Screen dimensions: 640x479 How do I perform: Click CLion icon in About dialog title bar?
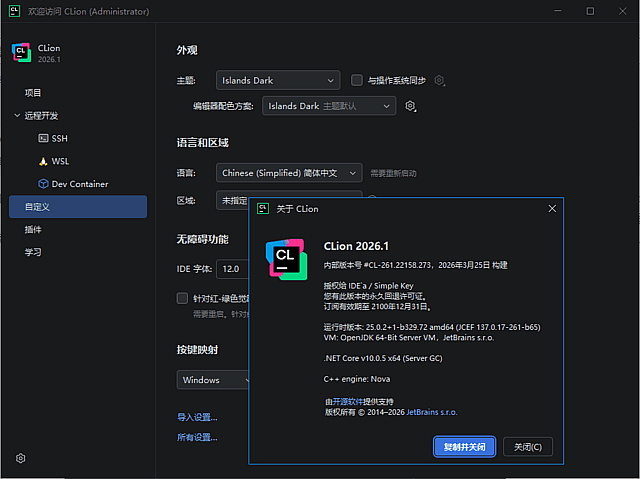pos(263,209)
